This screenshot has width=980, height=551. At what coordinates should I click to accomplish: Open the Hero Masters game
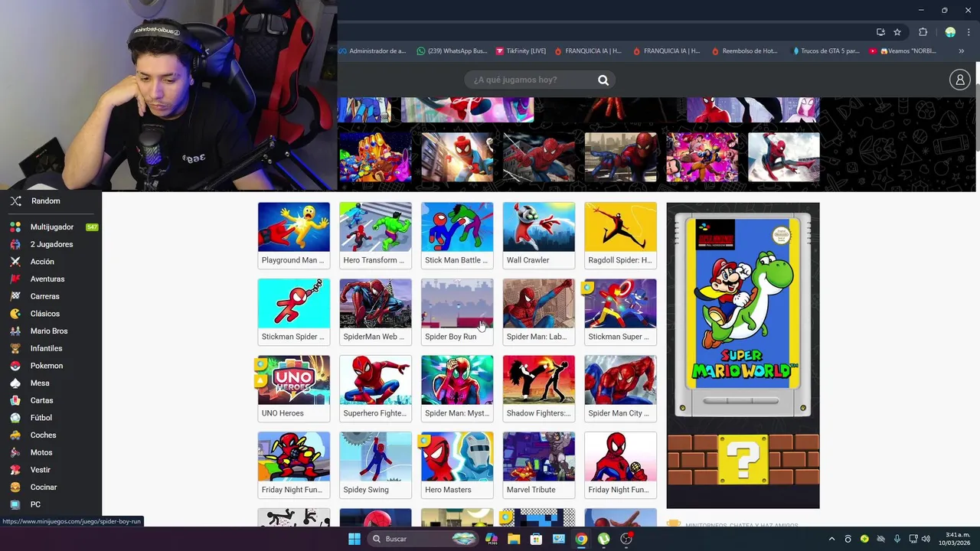tap(457, 465)
